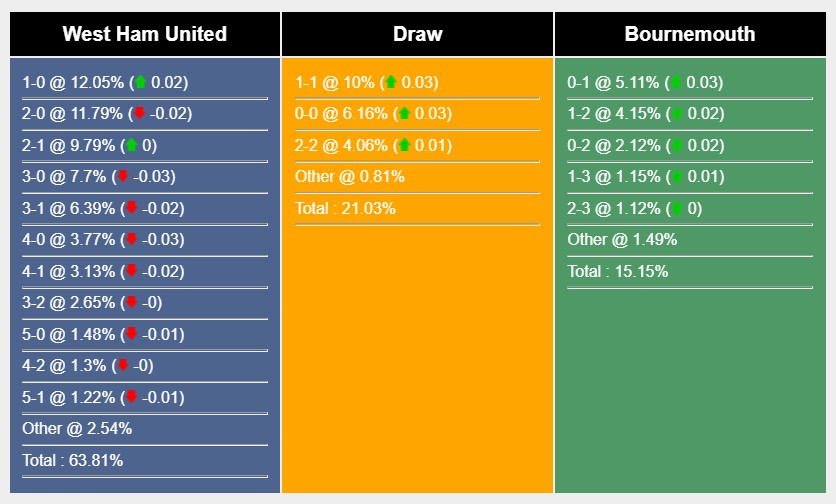Viewport: 836px width, 504px height.
Task: Select the Draw column header
Action: tap(417, 34)
